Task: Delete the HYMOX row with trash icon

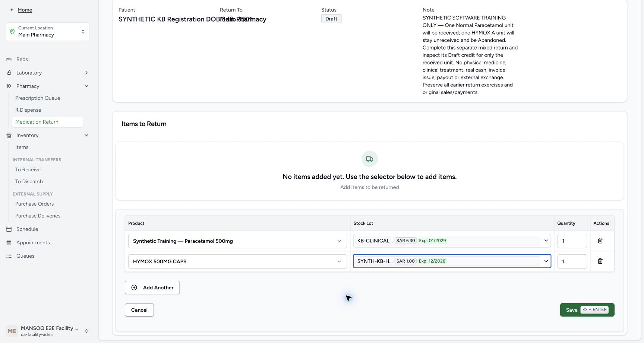Action: [600, 261]
